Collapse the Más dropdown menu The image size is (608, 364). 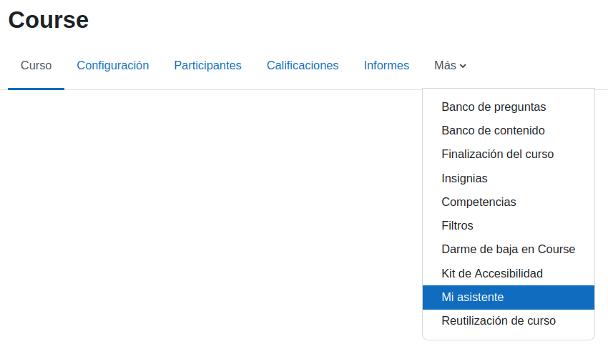tap(450, 66)
